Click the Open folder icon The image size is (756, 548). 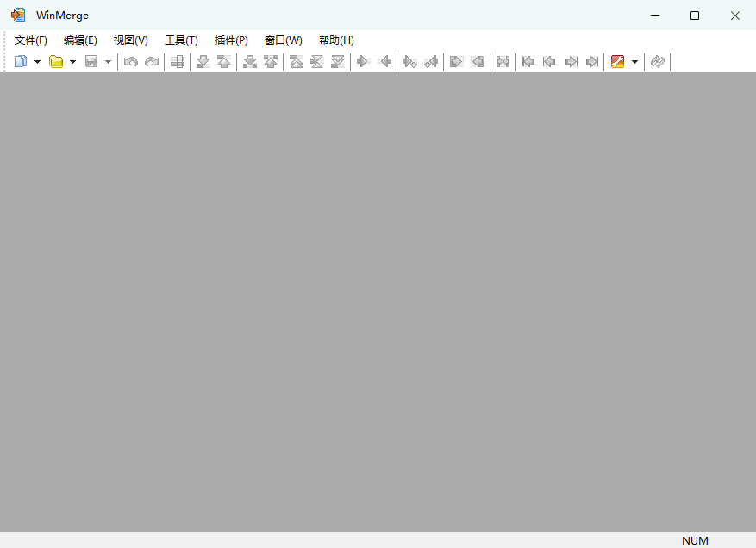[56, 61]
